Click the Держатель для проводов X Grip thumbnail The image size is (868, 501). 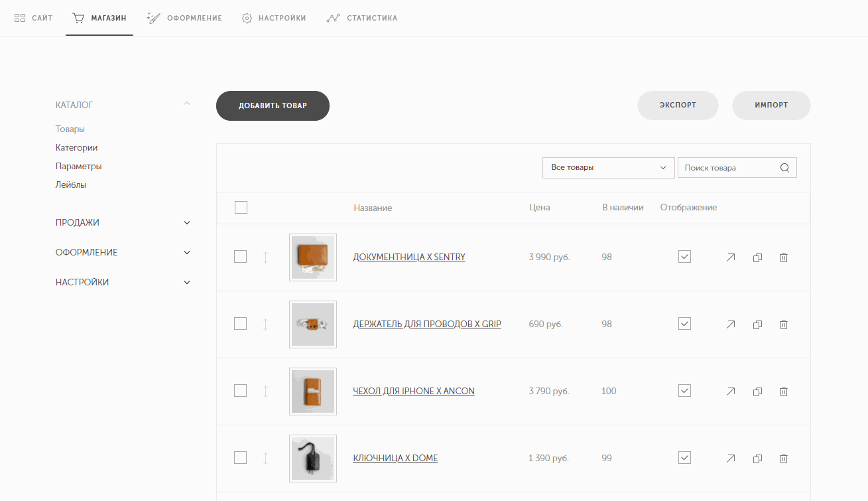tap(313, 324)
